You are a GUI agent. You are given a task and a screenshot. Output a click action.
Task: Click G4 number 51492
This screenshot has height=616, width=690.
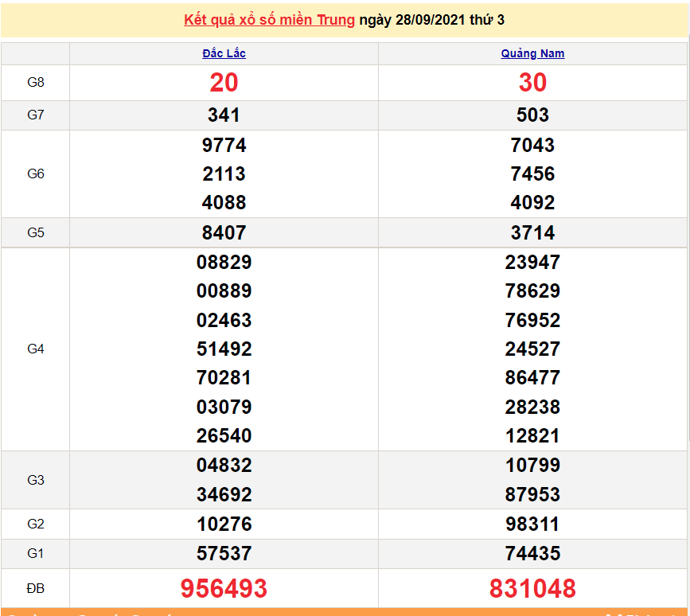tap(224, 349)
